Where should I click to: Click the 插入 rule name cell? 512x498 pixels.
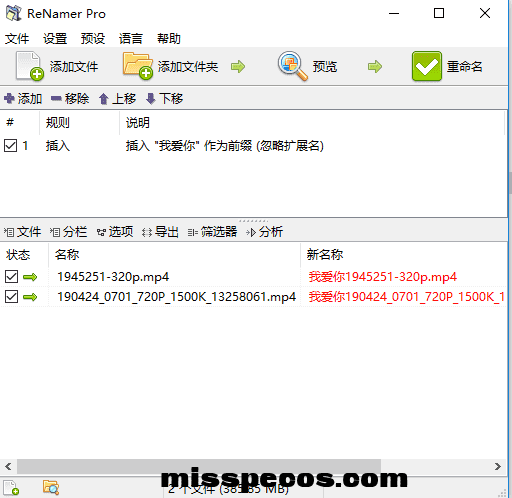pos(58,146)
